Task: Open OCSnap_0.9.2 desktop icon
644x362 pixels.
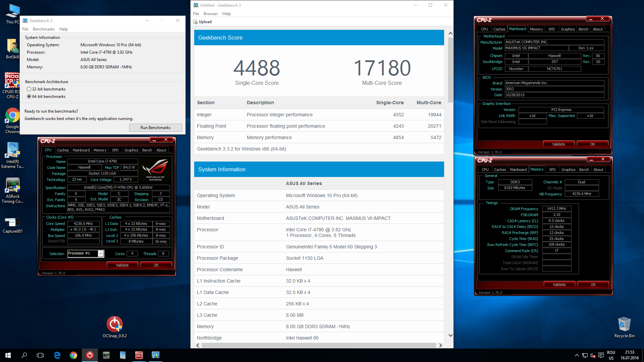Action: tap(115, 327)
